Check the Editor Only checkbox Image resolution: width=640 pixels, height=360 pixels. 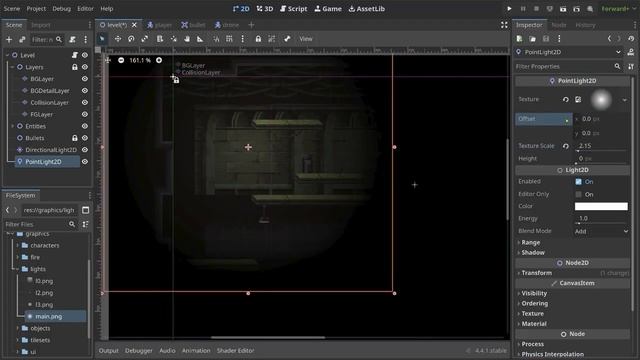578,194
